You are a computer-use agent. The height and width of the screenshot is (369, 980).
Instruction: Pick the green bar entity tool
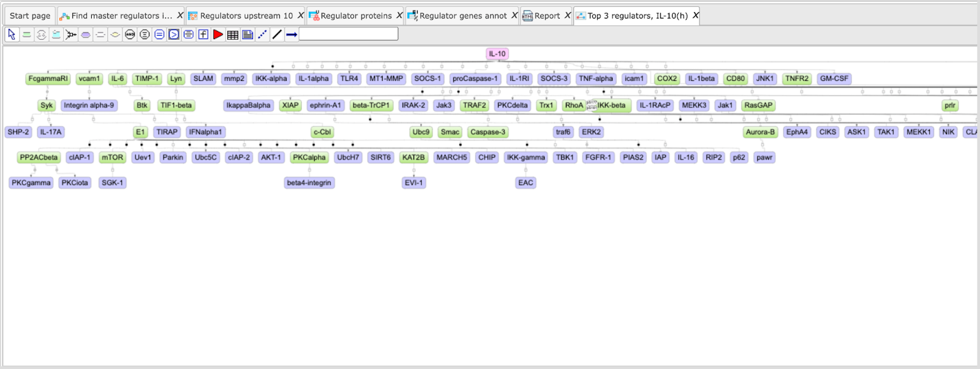click(26, 35)
